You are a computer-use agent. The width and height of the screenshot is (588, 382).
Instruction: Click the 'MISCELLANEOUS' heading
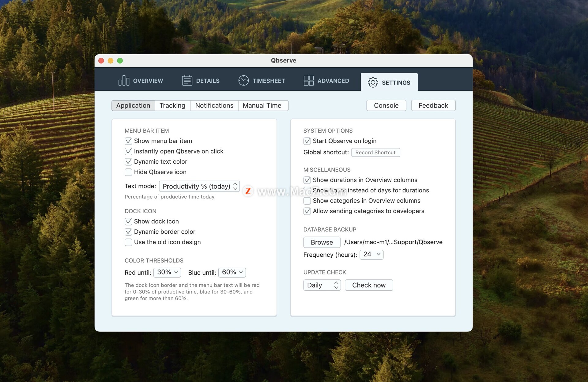pos(327,170)
